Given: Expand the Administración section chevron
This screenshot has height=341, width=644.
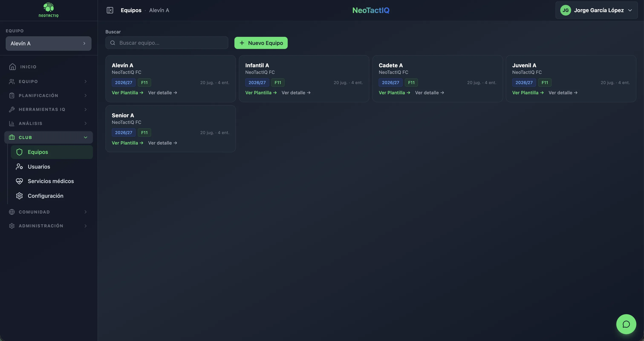Looking at the screenshot, I should pos(85,226).
